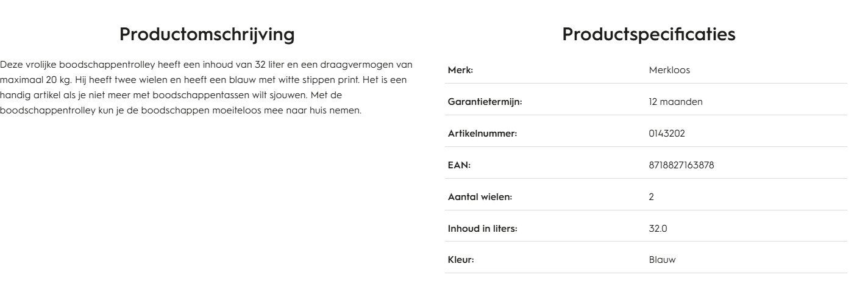Click the wheel count value 2

tap(652, 196)
